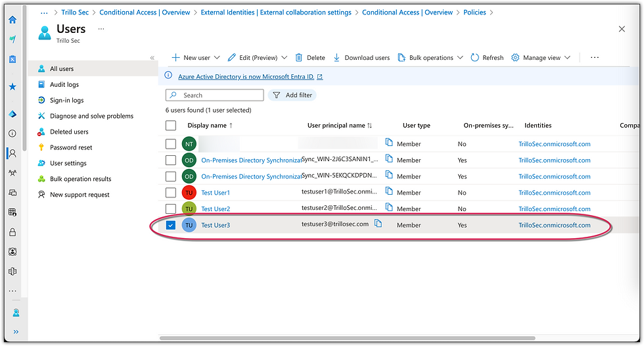Open User settings in side menu
This screenshot has width=644, height=346.
68,163
